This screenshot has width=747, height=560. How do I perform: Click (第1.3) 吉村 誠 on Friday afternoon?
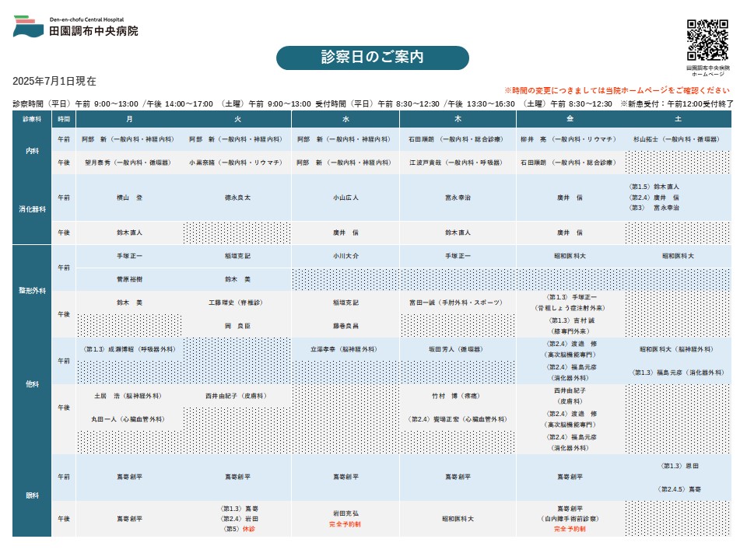[571, 320]
